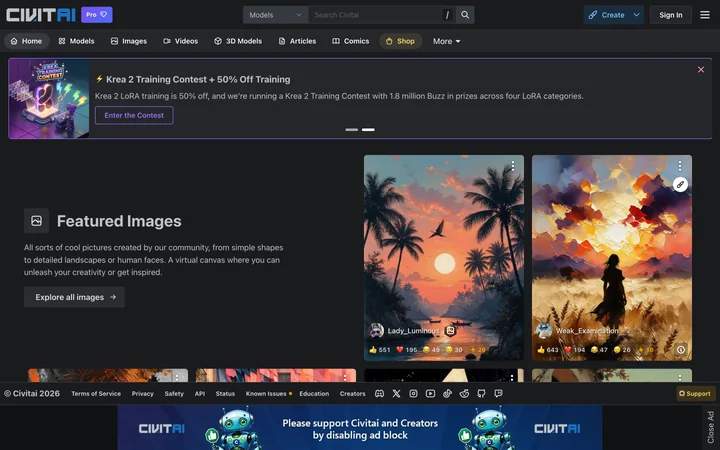Screen dimensions: 720x450
Task: Open Weak_Examination user avatar
Action: point(544,331)
